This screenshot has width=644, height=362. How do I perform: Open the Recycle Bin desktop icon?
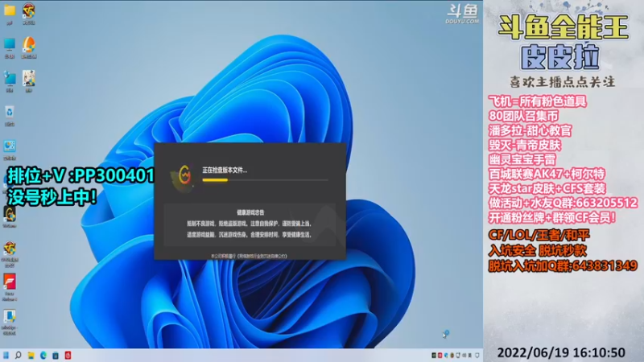click(x=10, y=113)
